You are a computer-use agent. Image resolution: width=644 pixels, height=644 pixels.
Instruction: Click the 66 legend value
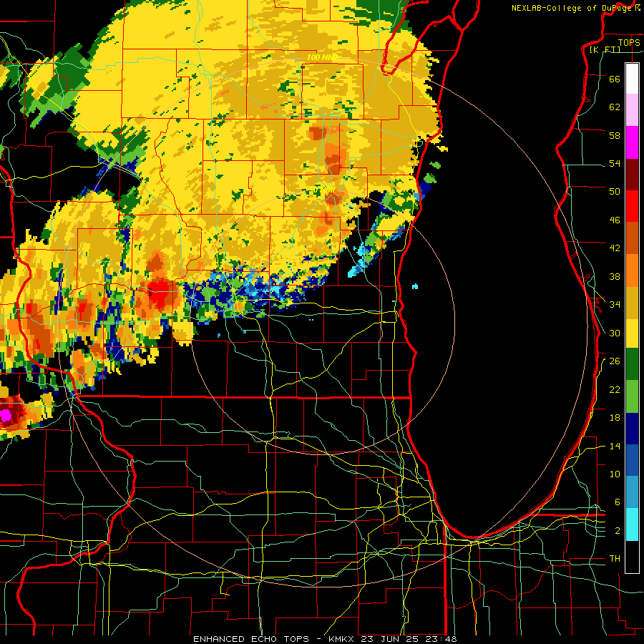pos(615,79)
